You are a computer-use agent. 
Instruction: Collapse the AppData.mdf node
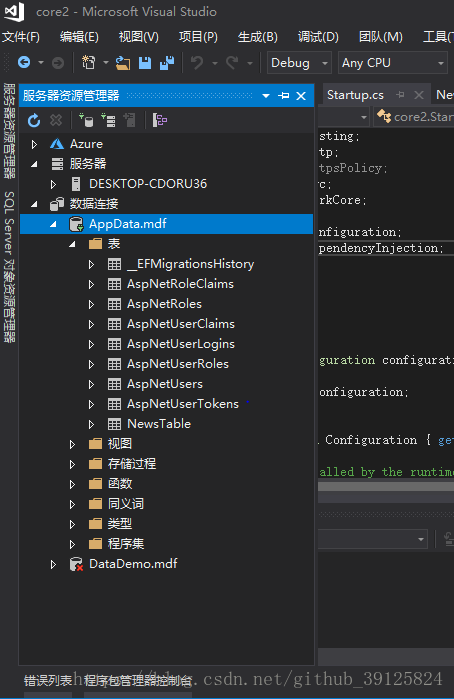coord(53,224)
